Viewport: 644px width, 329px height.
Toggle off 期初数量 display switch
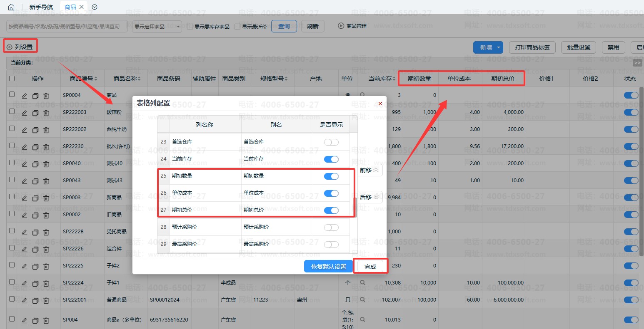coord(331,176)
